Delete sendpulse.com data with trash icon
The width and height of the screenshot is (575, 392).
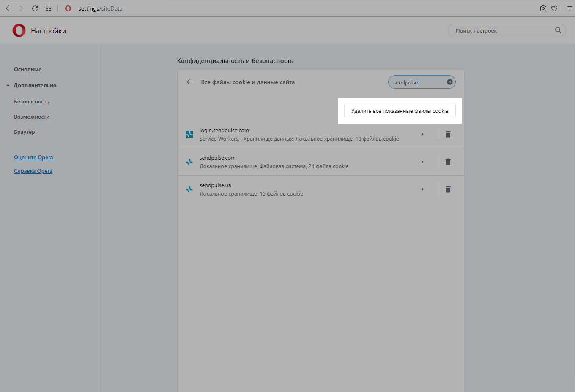pos(448,162)
